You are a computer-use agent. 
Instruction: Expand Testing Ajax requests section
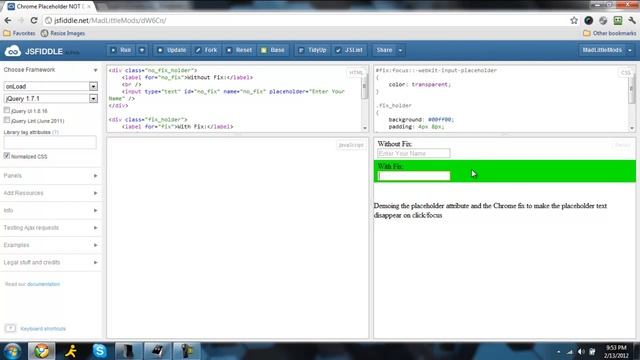50,228
